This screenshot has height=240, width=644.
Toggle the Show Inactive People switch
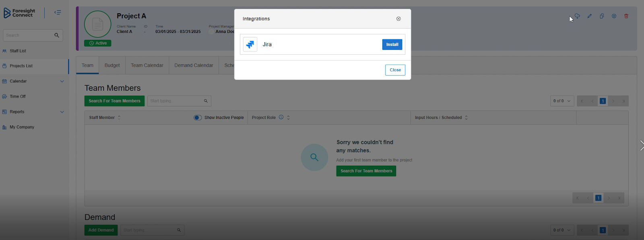198,118
